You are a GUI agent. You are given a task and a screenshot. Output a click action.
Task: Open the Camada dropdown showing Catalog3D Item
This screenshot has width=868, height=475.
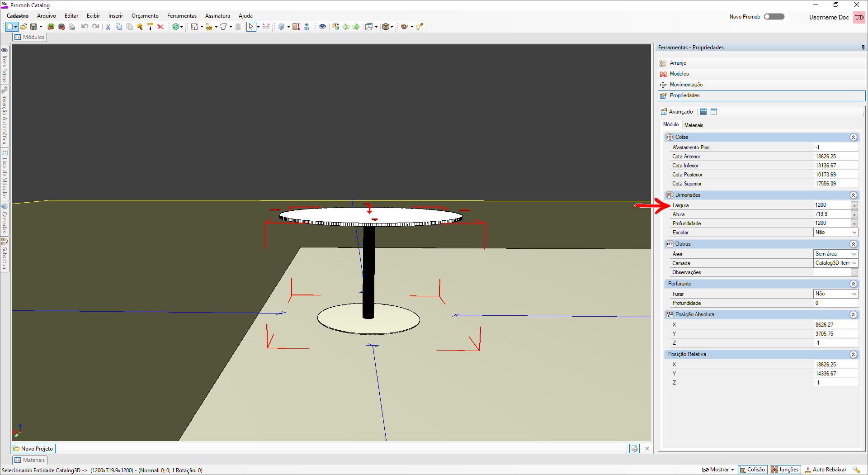click(x=835, y=263)
